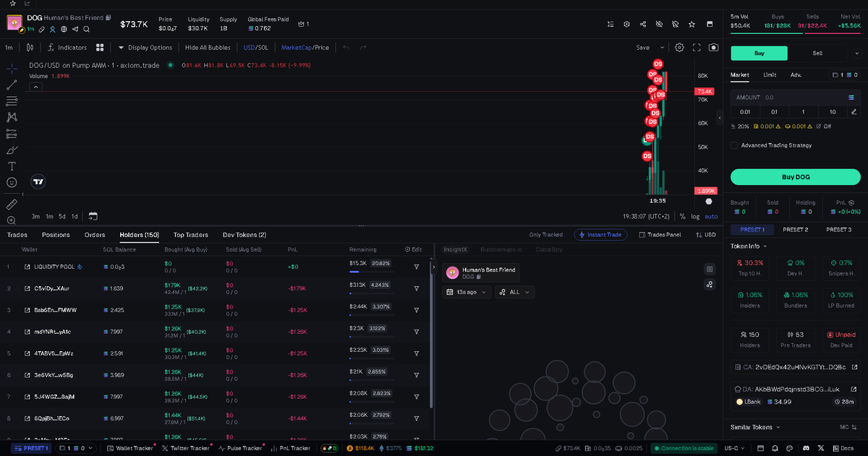Click the AMOUNT input field

795,97
